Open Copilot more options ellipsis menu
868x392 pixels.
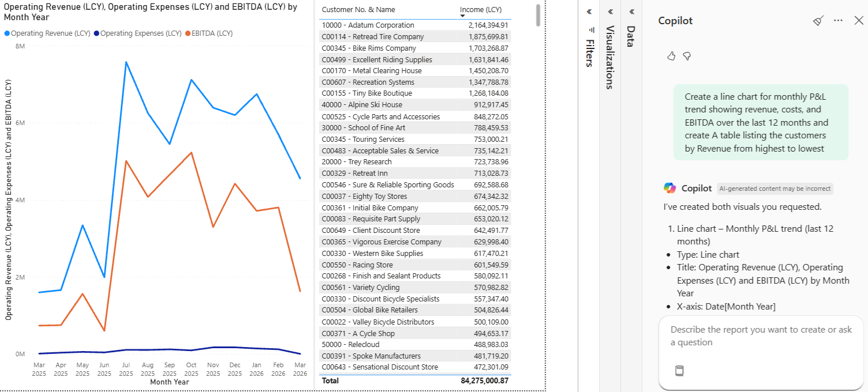pyautogui.click(x=839, y=21)
